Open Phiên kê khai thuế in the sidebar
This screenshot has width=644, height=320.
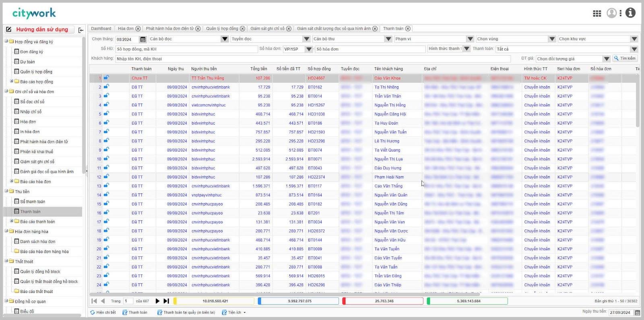tap(37, 152)
